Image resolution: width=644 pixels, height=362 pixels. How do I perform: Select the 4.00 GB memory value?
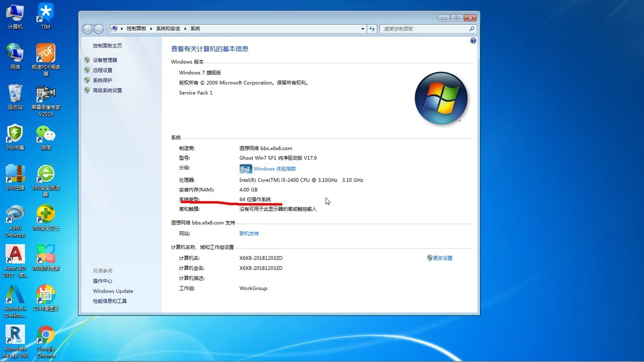tap(249, 190)
